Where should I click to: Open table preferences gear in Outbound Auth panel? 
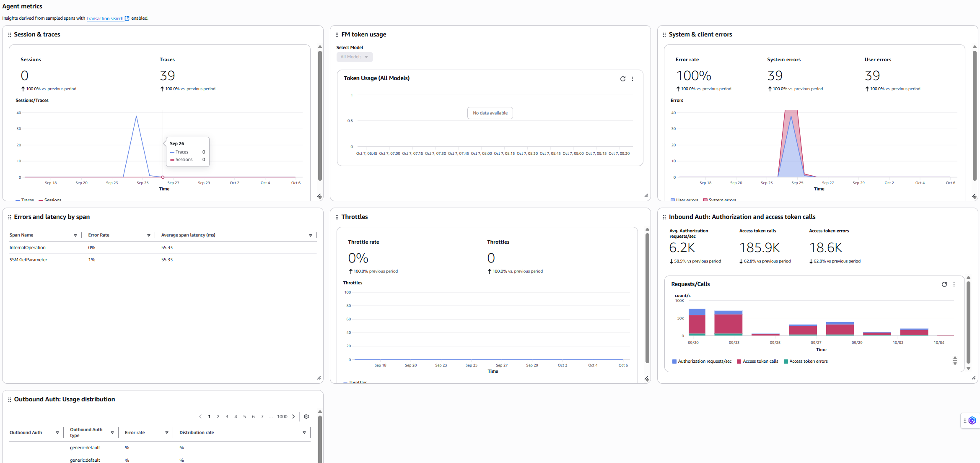click(306, 416)
